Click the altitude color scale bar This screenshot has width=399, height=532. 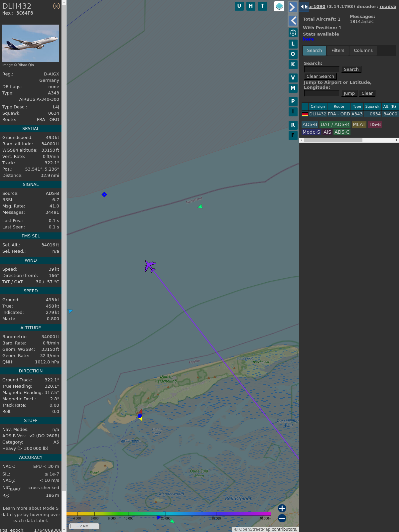[x=169, y=514]
